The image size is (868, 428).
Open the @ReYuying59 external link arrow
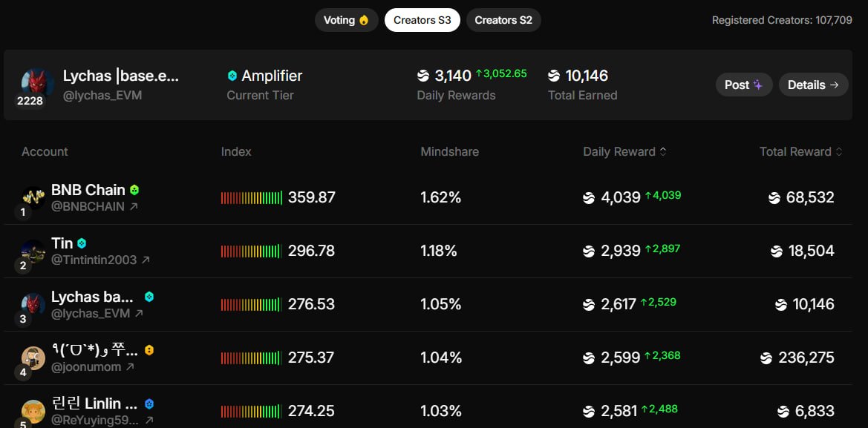pyautogui.click(x=149, y=421)
